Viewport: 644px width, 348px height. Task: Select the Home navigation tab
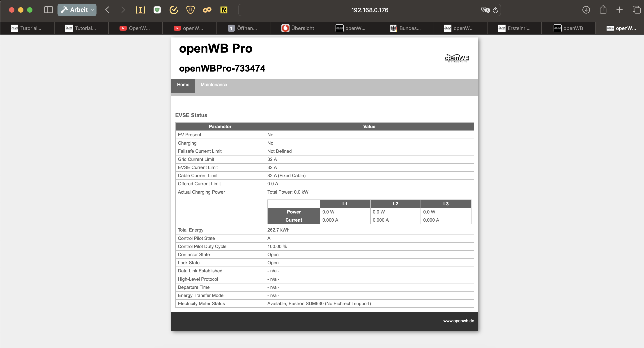pyautogui.click(x=183, y=85)
